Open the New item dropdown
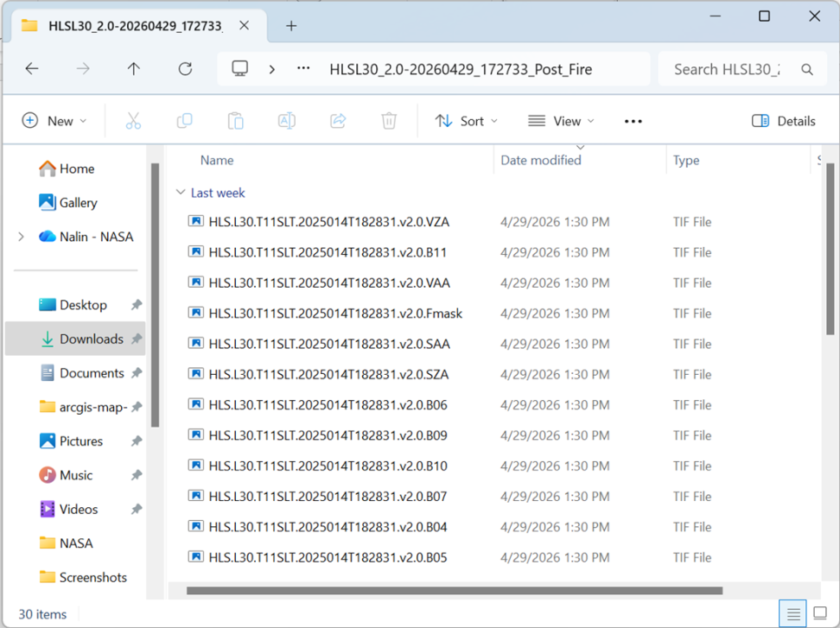840x628 pixels. [x=54, y=121]
